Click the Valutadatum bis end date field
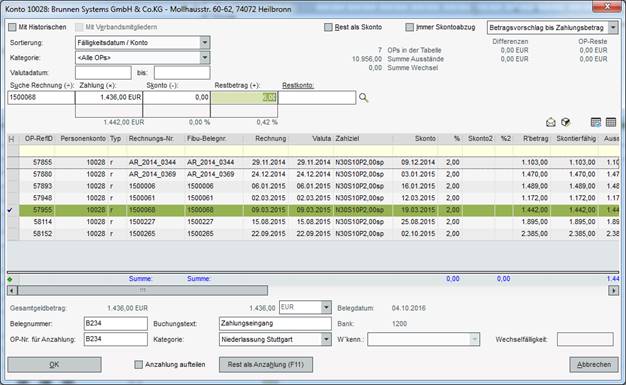626x385 pixels. click(182, 73)
